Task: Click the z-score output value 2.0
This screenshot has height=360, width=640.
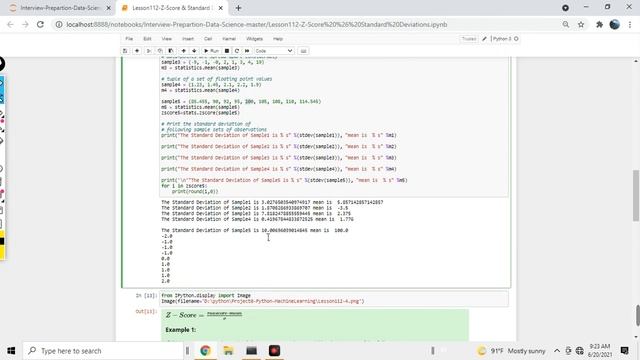Action: point(165,281)
